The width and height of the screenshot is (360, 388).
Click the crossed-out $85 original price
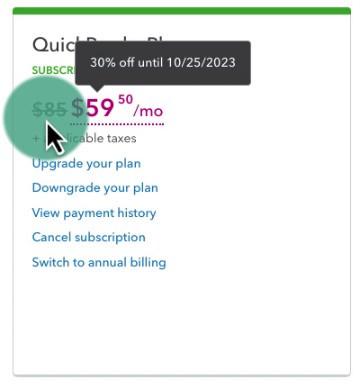[49, 109]
